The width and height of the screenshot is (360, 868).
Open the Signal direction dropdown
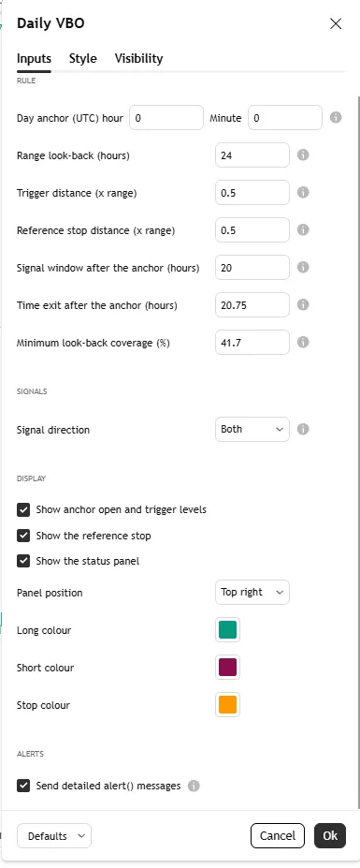[252, 429]
